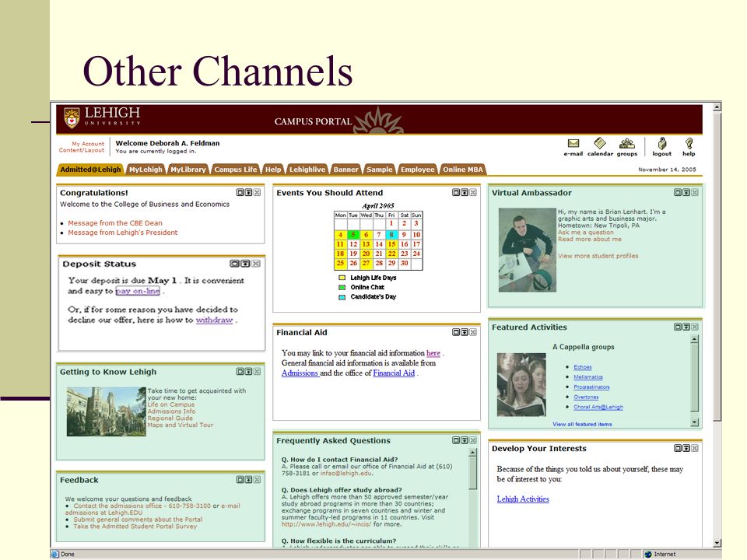Maximize the Develop Your Interests channel
The width and height of the screenshot is (747, 560).
tap(678, 448)
